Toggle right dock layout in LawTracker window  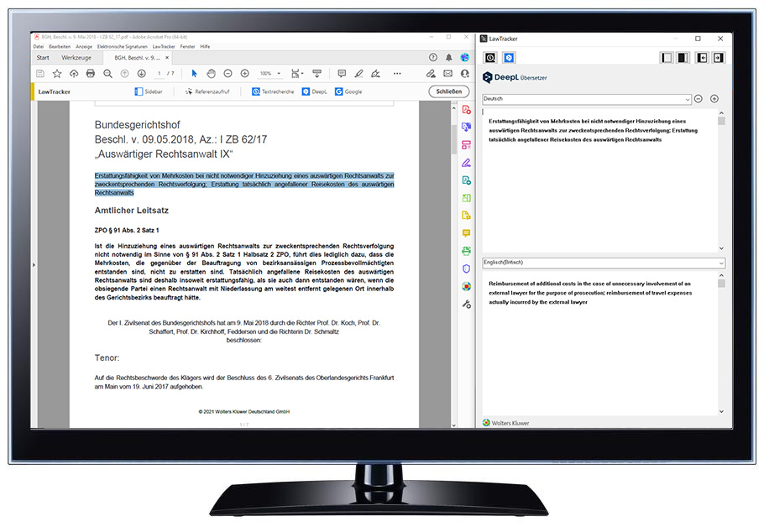(683, 58)
